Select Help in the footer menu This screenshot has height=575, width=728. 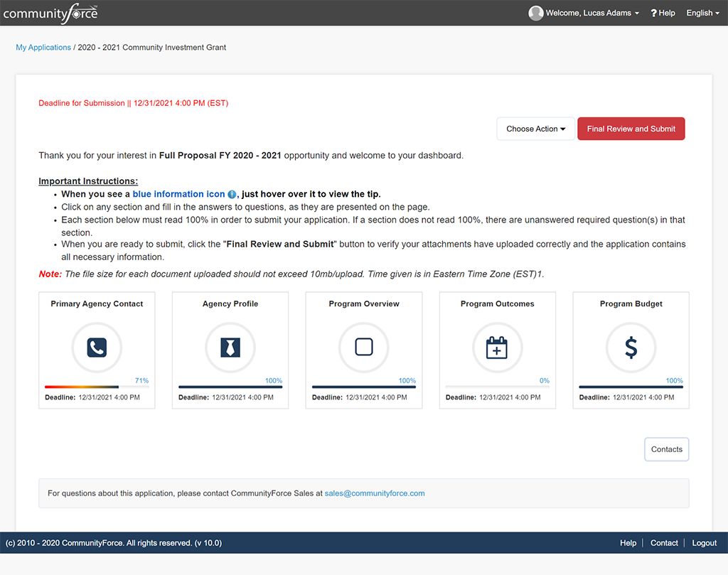tap(628, 542)
